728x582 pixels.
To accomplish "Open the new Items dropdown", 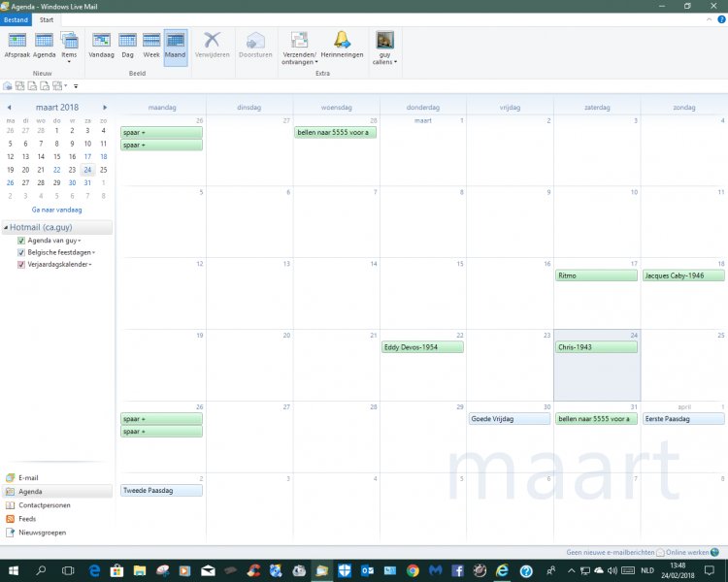I will (x=69, y=48).
